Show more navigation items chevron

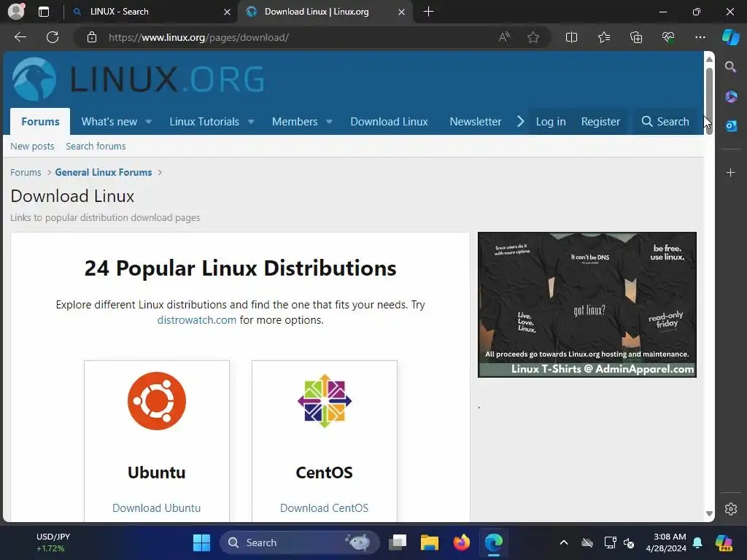coord(521,122)
